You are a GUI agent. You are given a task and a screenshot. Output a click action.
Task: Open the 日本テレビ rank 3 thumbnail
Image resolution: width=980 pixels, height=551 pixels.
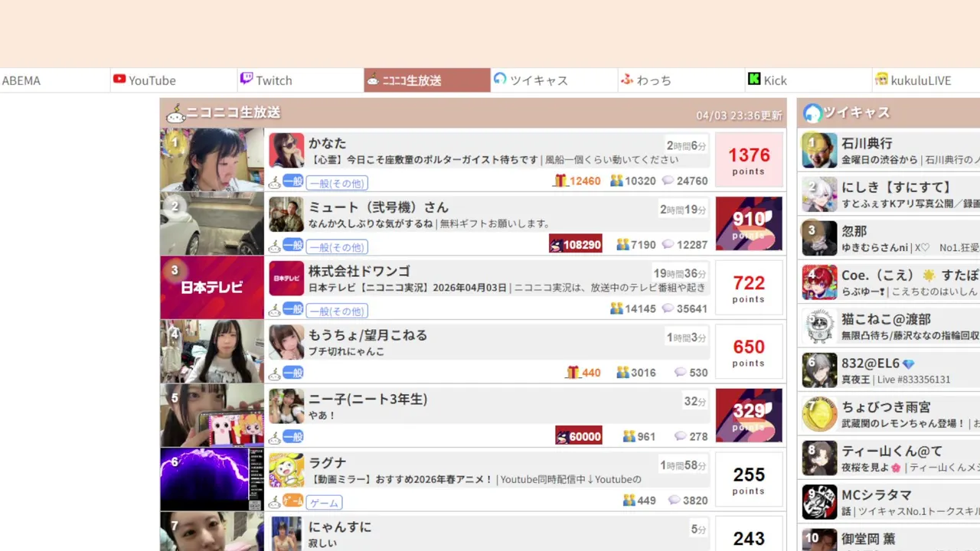212,288
